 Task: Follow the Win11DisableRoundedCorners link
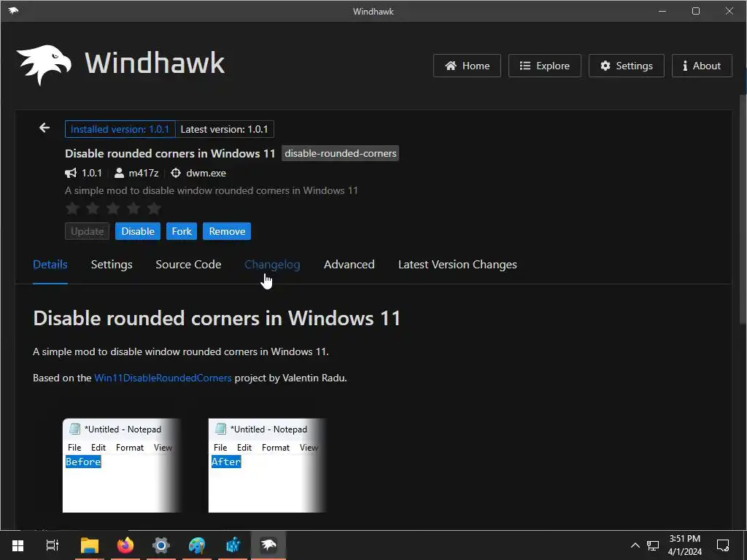163,378
